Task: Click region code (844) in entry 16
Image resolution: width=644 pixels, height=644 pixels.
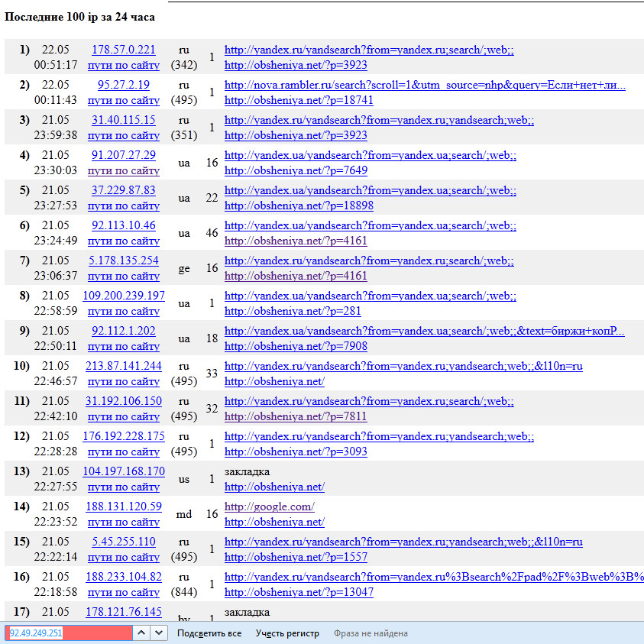Action: pos(184,592)
